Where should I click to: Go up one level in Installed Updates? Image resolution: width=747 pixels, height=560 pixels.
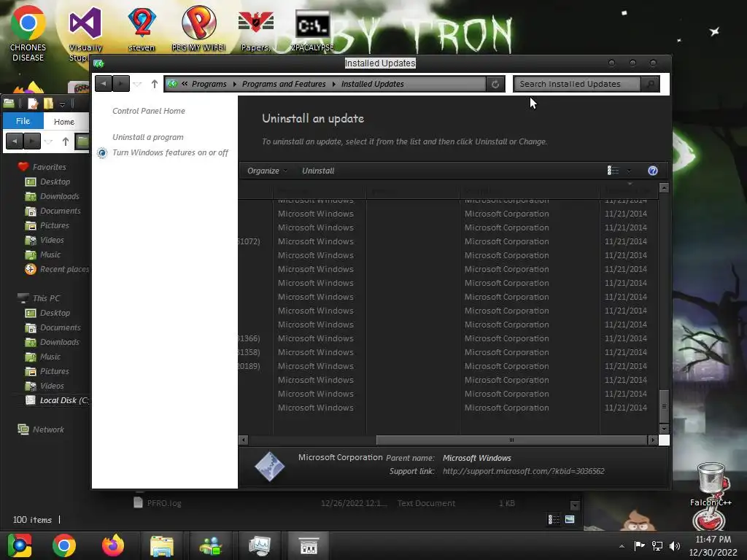pyautogui.click(x=155, y=84)
